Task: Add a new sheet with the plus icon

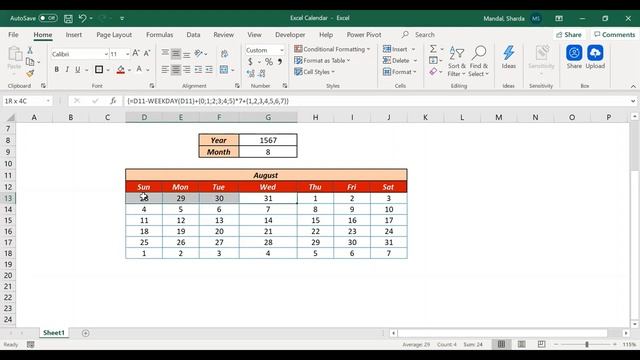Action: pos(85,333)
